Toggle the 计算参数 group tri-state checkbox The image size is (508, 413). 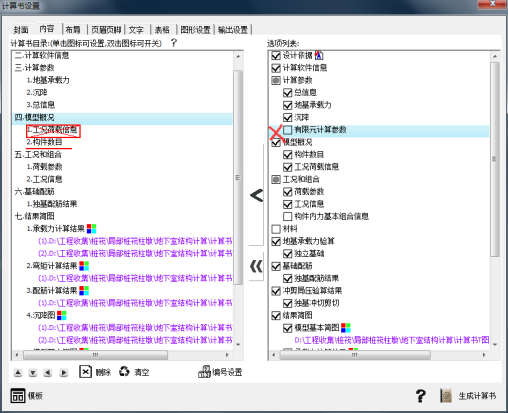pyautogui.click(x=276, y=81)
